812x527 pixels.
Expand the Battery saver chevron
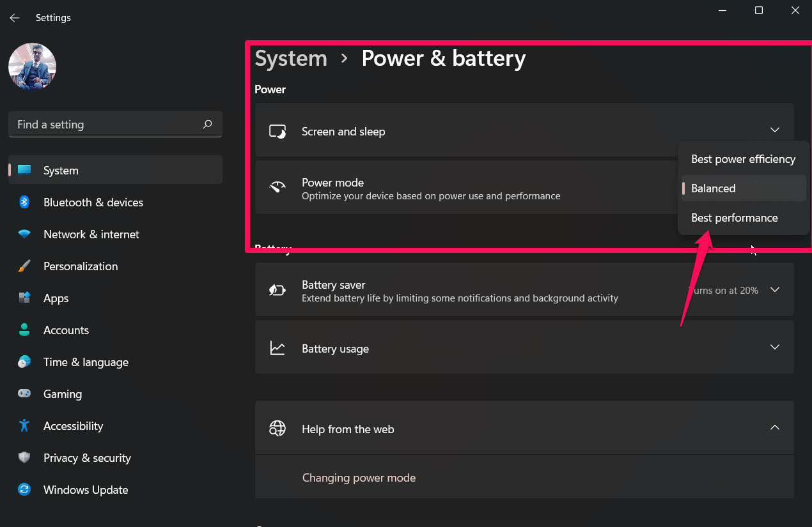pos(774,290)
